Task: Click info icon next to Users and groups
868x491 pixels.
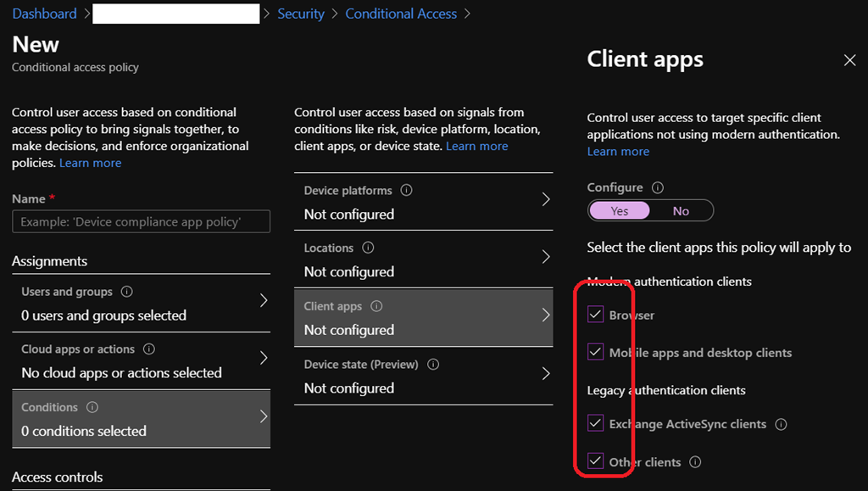Action: pos(126,292)
